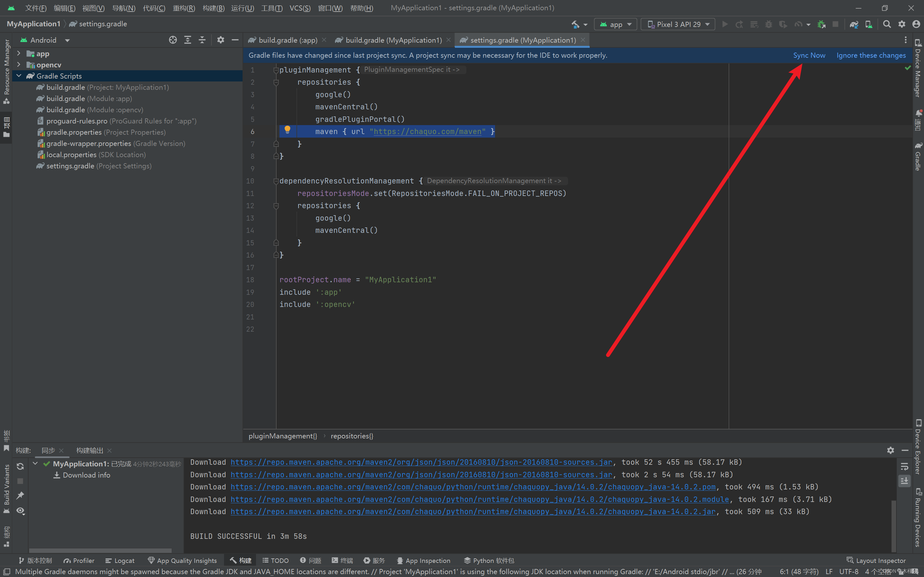Open the 构建(B) menu

(x=213, y=8)
